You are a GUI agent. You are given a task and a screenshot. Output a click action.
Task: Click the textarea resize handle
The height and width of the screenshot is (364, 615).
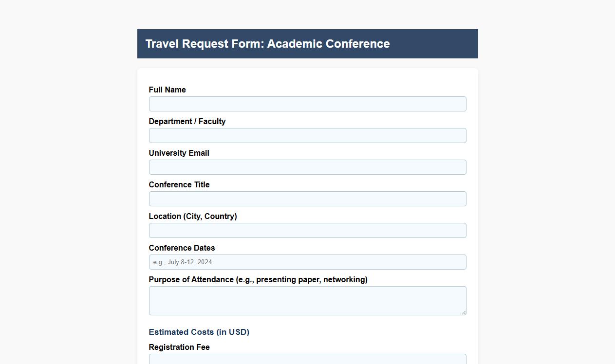click(x=464, y=313)
